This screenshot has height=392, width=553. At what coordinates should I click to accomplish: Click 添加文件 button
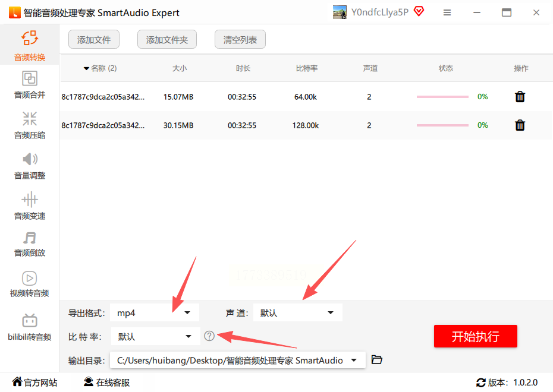tap(94, 39)
